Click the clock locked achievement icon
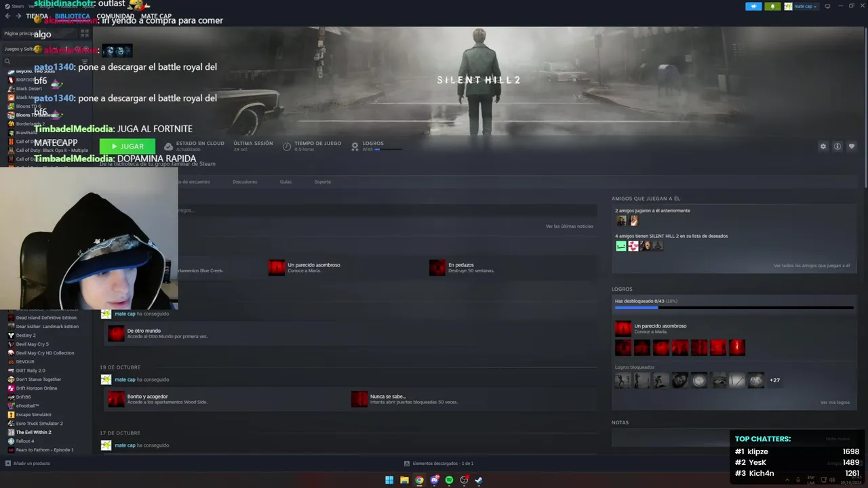The width and height of the screenshot is (868, 488). [699, 380]
